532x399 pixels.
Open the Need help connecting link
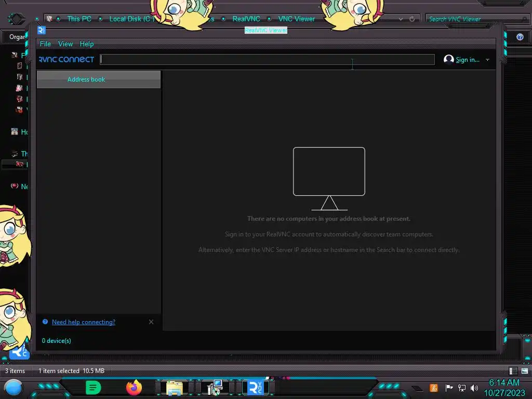click(84, 322)
